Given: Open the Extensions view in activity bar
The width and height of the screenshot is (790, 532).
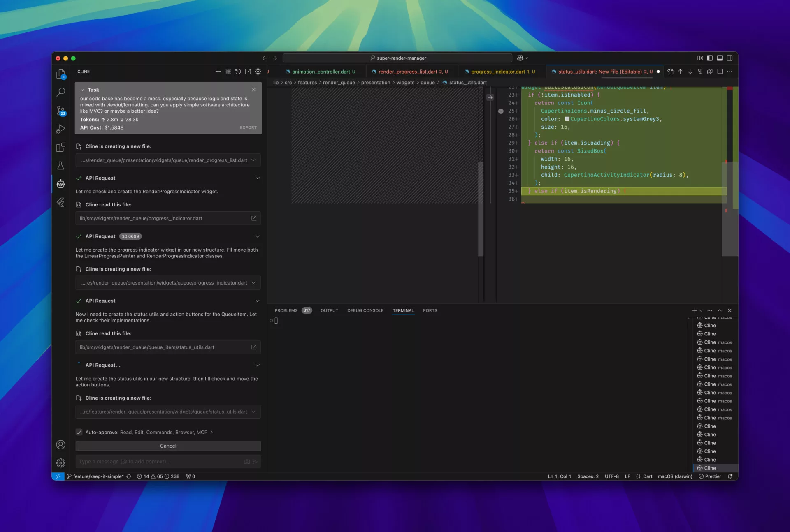Looking at the screenshot, I should point(60,147).
